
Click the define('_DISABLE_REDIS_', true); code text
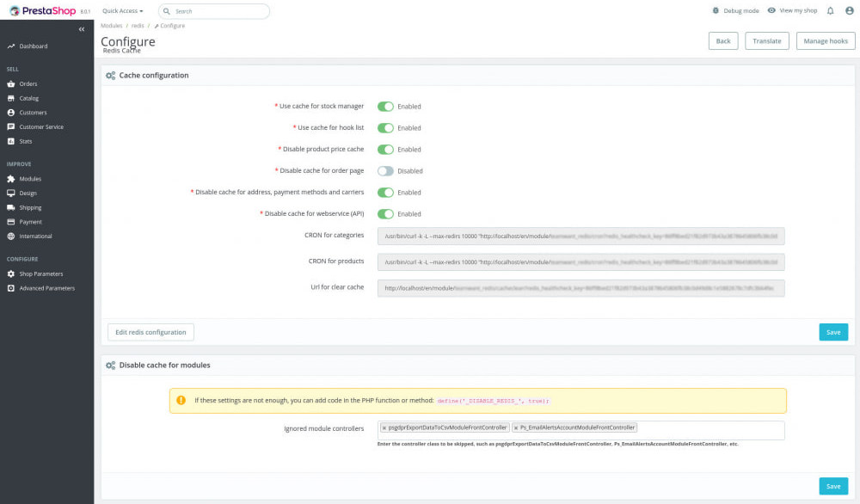click(493, 401)
